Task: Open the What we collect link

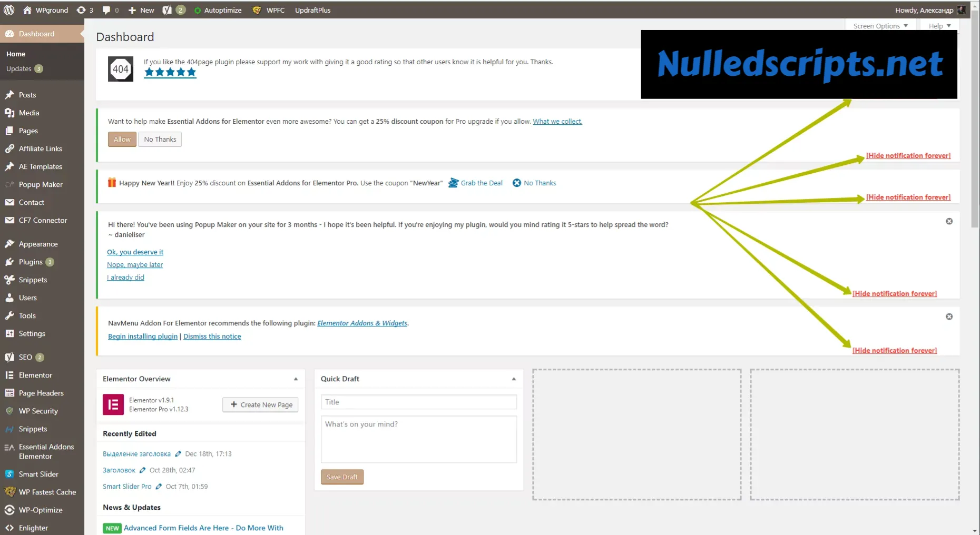Action: click(x=557, y=121)
